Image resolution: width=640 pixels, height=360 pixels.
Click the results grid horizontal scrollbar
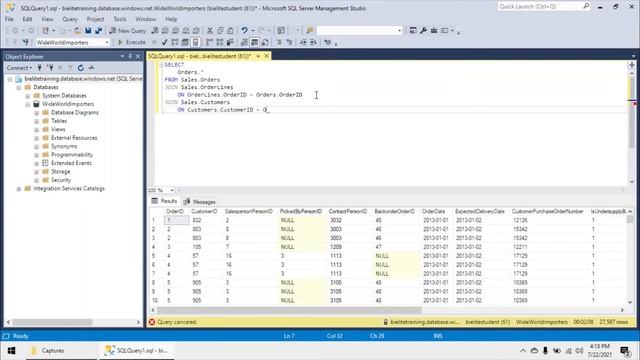289,310
